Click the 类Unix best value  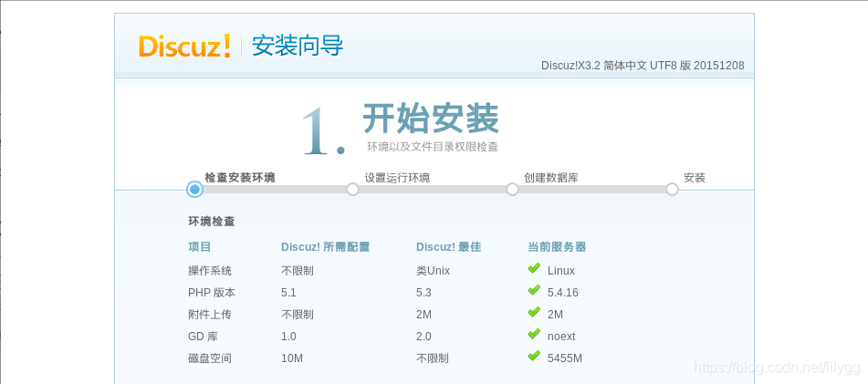434,271
